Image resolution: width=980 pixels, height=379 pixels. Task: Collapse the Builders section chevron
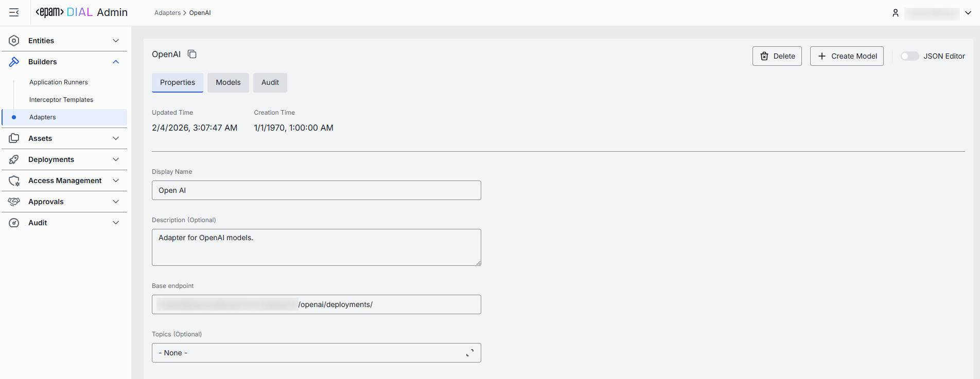(116, 62)
